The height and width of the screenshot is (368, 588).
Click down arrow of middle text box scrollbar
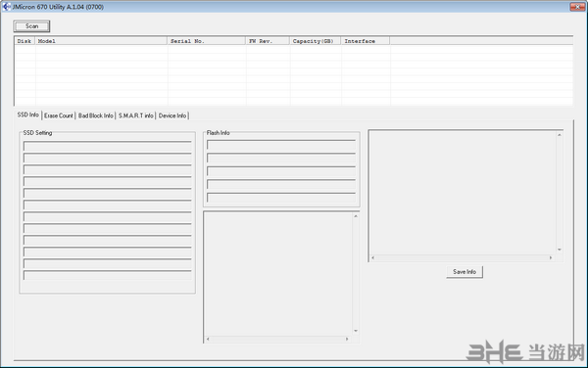pos(356,331)
